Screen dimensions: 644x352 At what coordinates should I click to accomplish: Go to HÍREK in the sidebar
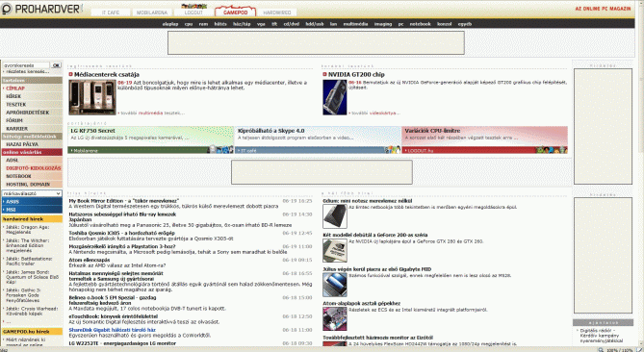click(13, 96)
